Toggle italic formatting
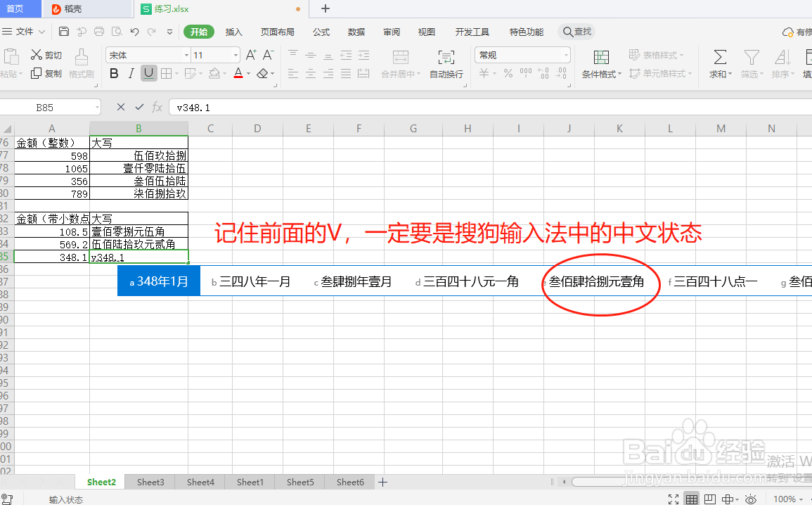This screenshot has height=505, width=812. 131,73
